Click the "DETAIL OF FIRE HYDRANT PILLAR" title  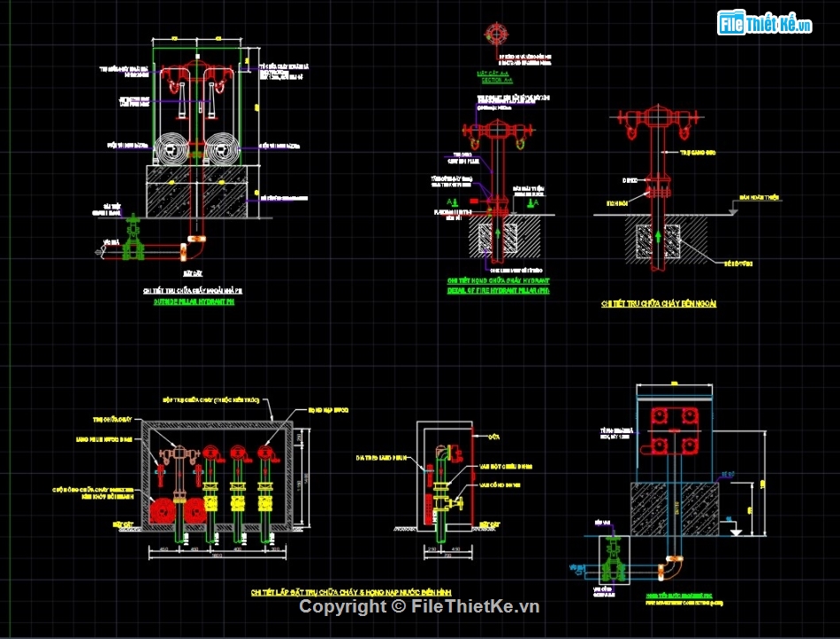tap(499, 290)
